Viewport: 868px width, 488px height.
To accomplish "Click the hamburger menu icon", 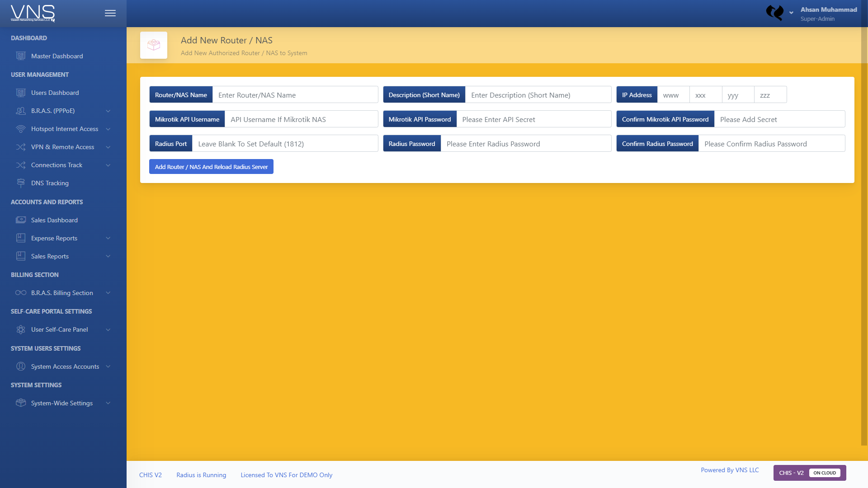I will click(x=110, y=13).
